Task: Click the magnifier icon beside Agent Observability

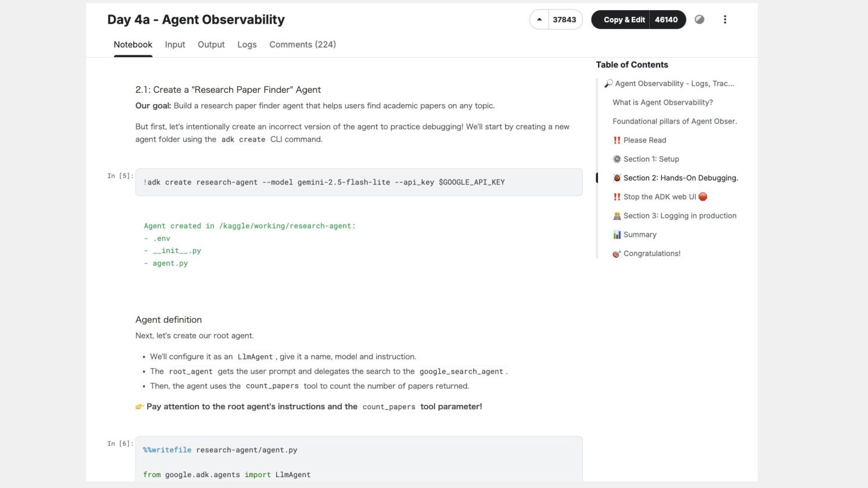Action: click(608, 84)
